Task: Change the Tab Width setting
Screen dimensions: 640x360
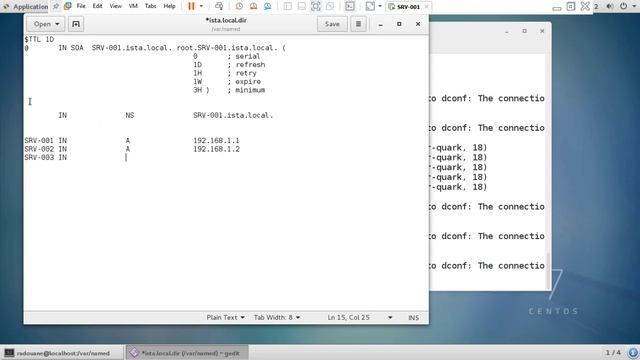Action: (277, 317)
